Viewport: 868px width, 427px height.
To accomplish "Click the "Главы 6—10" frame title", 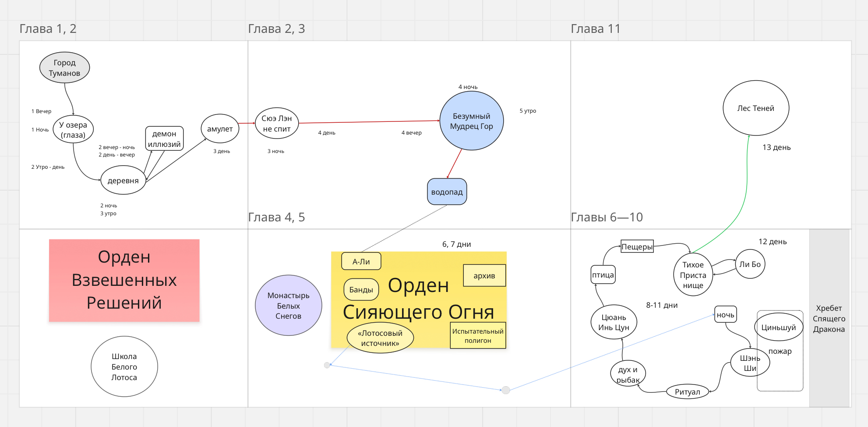I will click(607, 217).
